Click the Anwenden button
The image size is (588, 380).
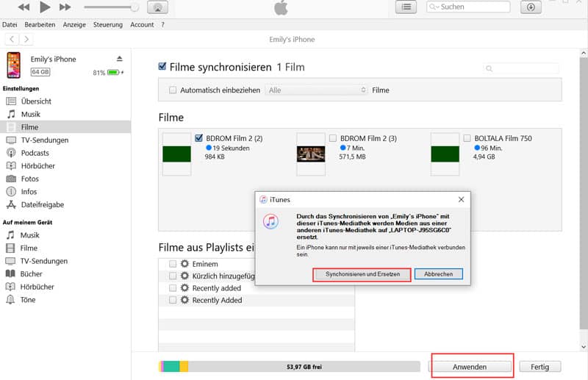pyautogui.click(x=470, y=367)
